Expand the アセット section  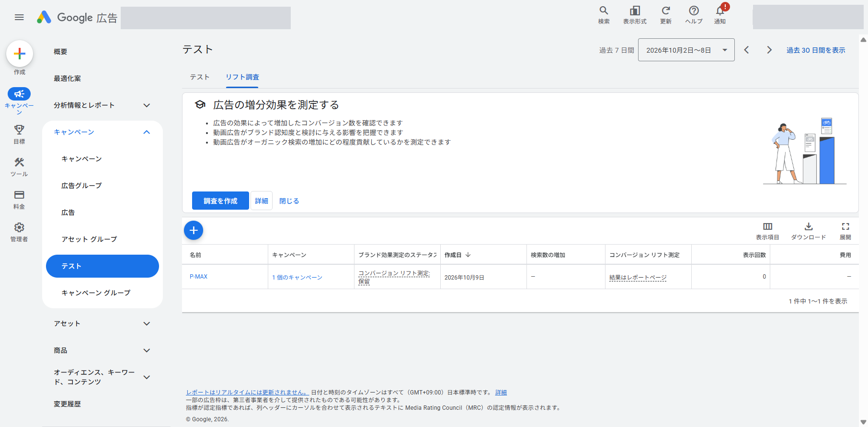pyautogui.click(x=147, y=324)
